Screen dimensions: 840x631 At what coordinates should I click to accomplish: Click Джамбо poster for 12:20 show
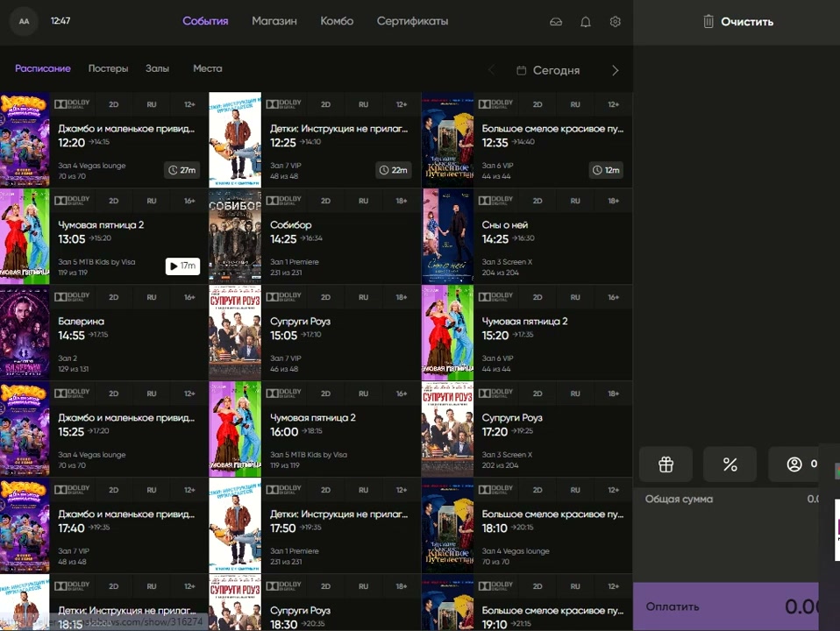[x=25, y=140]
